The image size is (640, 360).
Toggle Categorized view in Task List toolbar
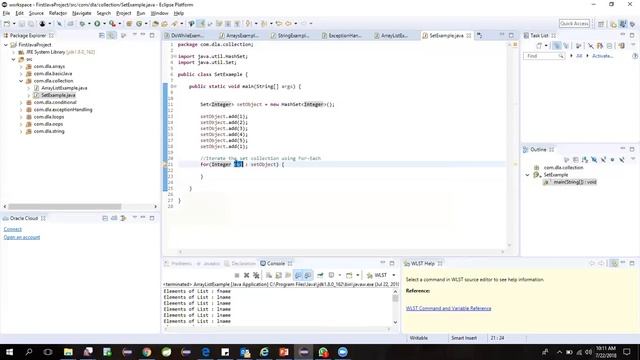[x=556, y=46]
